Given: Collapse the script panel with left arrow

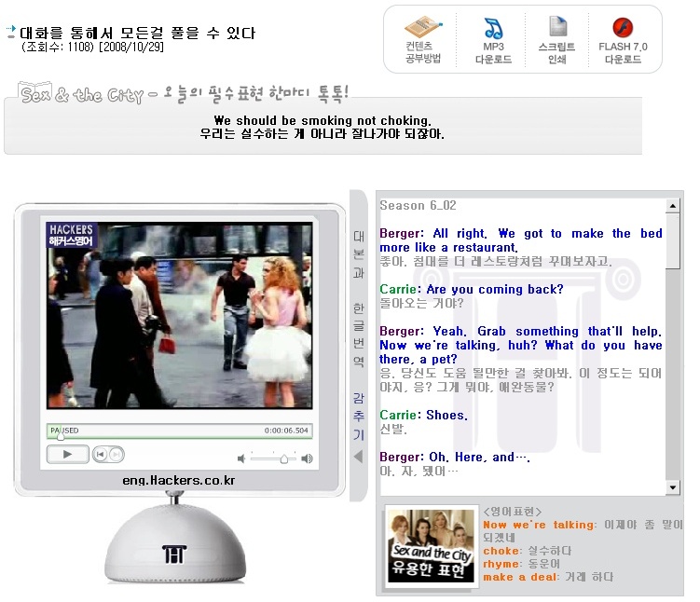Looking at the screenshot, I should coord(358,456).
